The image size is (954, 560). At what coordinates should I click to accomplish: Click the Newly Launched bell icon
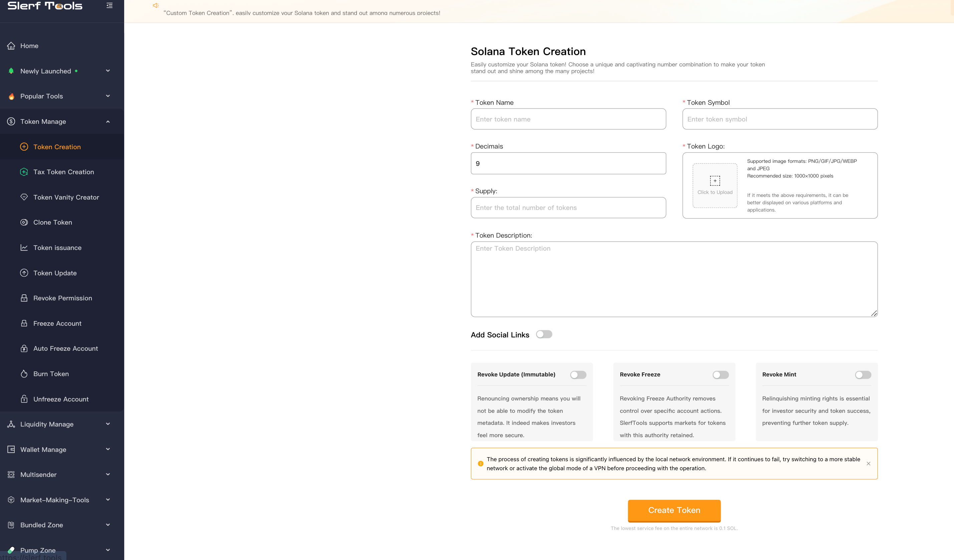click(x=11, y=71)
